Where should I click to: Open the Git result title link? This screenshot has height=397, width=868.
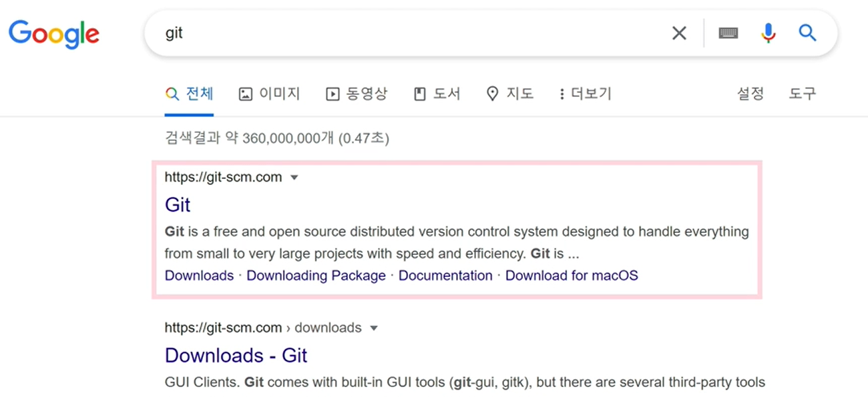click(178, 204)
